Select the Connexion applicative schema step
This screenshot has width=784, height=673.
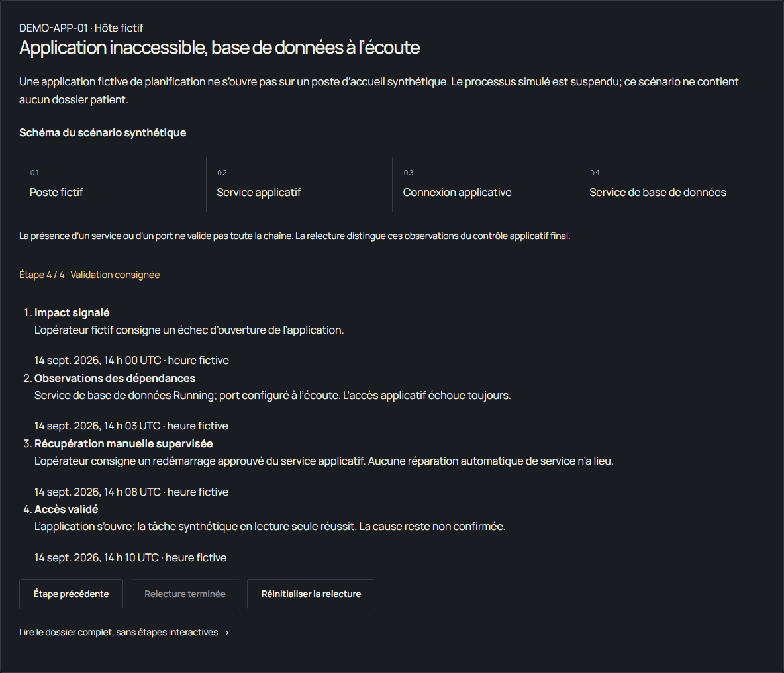click(485, 185)
